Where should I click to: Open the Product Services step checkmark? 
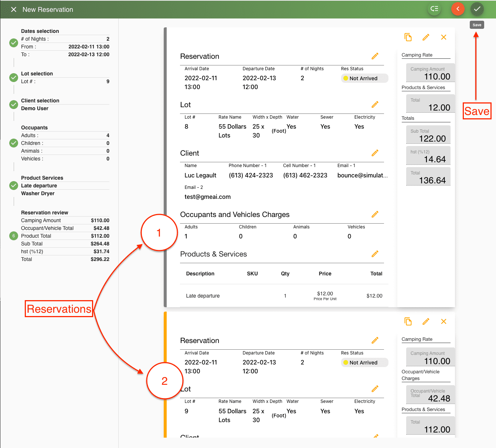pos(14,186)
